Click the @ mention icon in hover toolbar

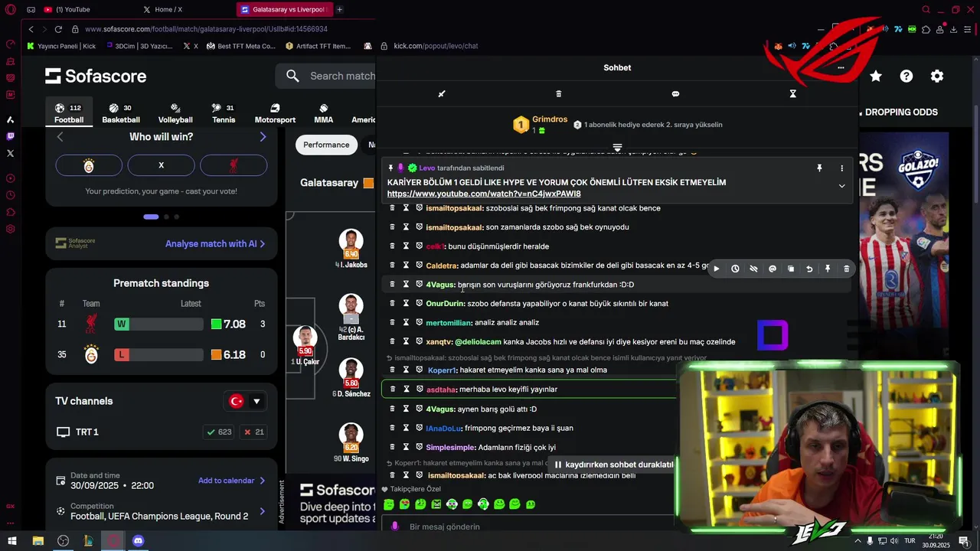[773, 269]
